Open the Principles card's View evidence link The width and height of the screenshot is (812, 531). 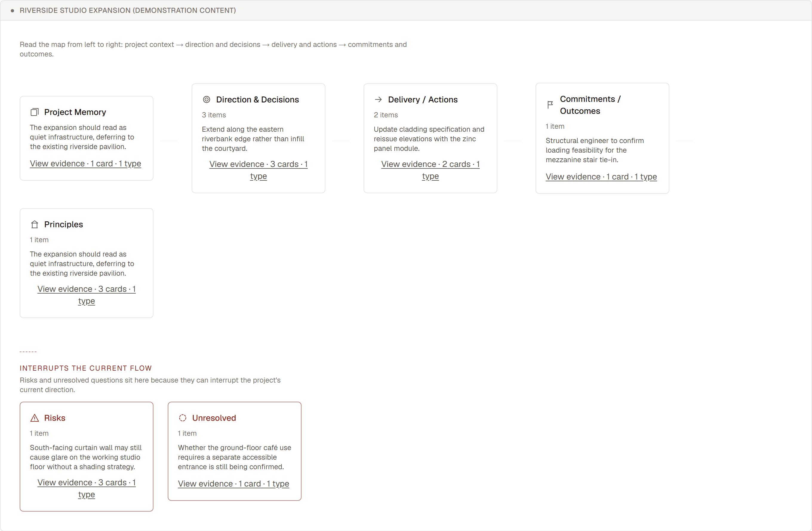point(86,295)
